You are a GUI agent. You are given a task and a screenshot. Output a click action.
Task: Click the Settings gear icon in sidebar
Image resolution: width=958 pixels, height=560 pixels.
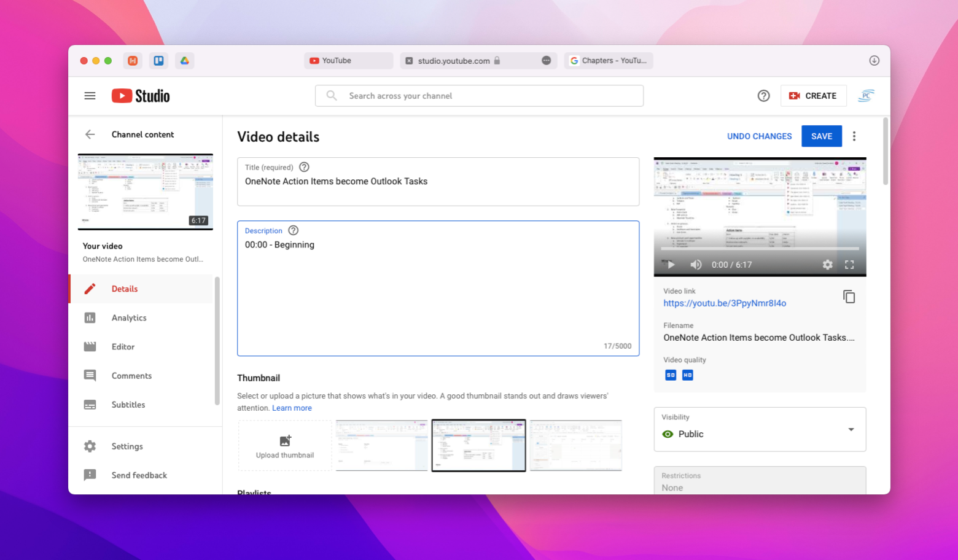(90, 446)
